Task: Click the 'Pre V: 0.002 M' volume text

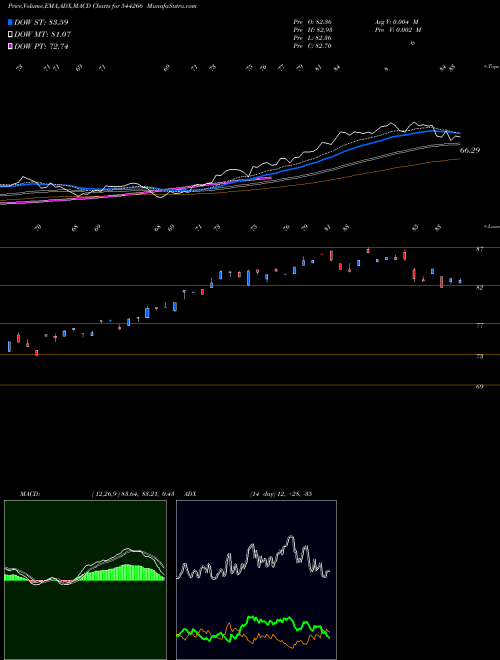Action: 399,30
